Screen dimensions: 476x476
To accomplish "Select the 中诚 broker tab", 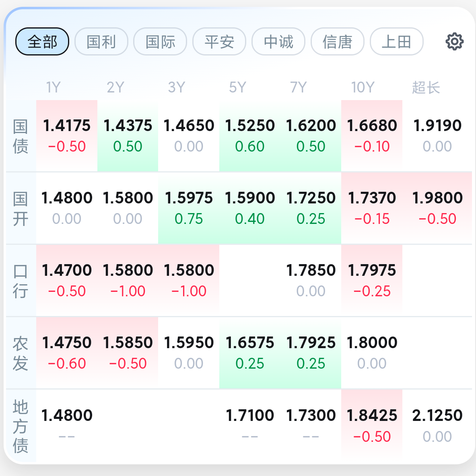I will (x=278, y=41).
